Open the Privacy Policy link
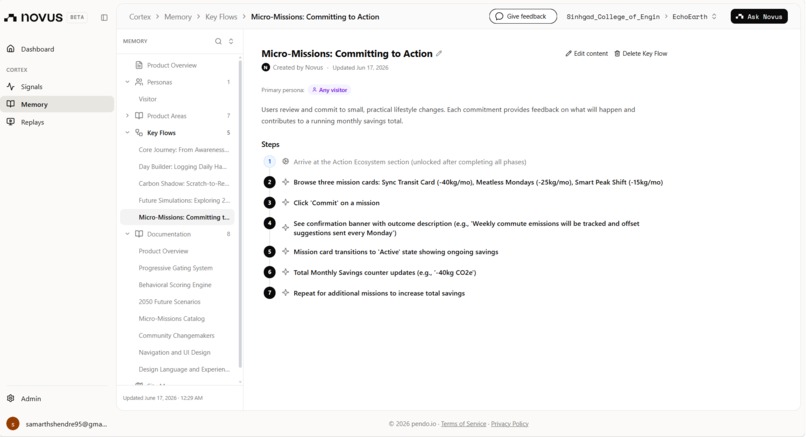 click(x=509, y=424)
